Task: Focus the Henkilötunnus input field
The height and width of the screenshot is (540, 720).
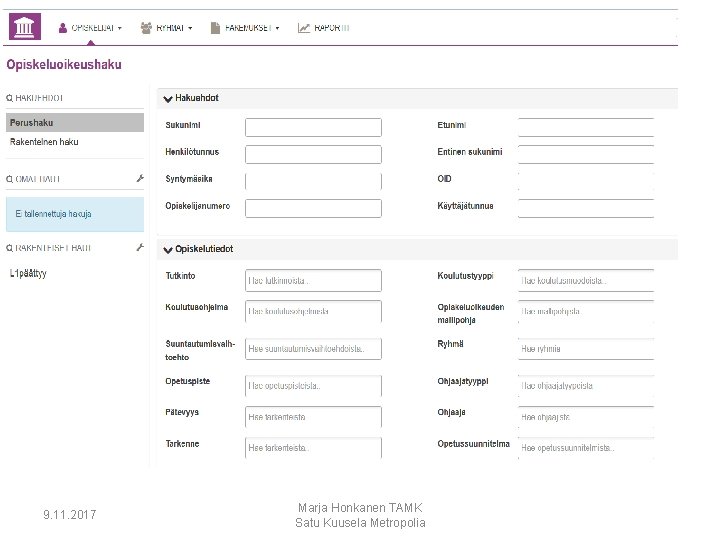Action: 313,154
